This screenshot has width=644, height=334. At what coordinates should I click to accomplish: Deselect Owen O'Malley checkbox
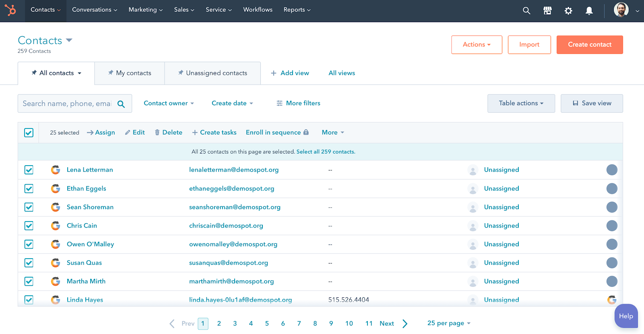[x=29, y=244]
